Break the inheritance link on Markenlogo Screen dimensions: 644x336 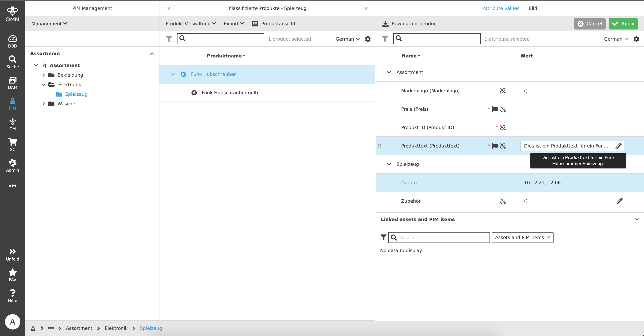click(x=503, y=91)
